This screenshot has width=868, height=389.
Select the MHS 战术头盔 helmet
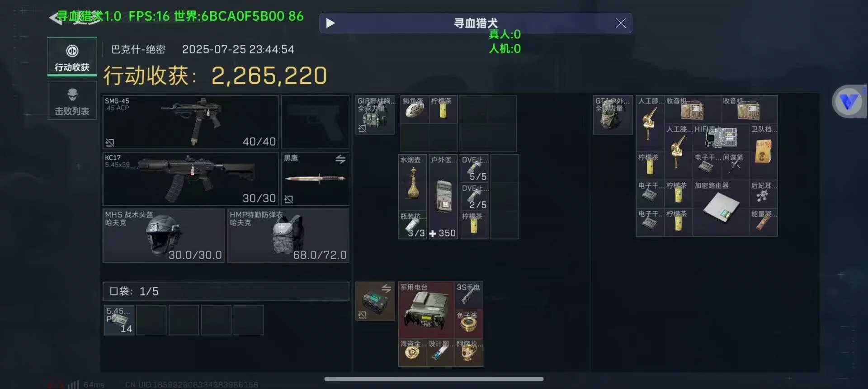tap(164, 236)
